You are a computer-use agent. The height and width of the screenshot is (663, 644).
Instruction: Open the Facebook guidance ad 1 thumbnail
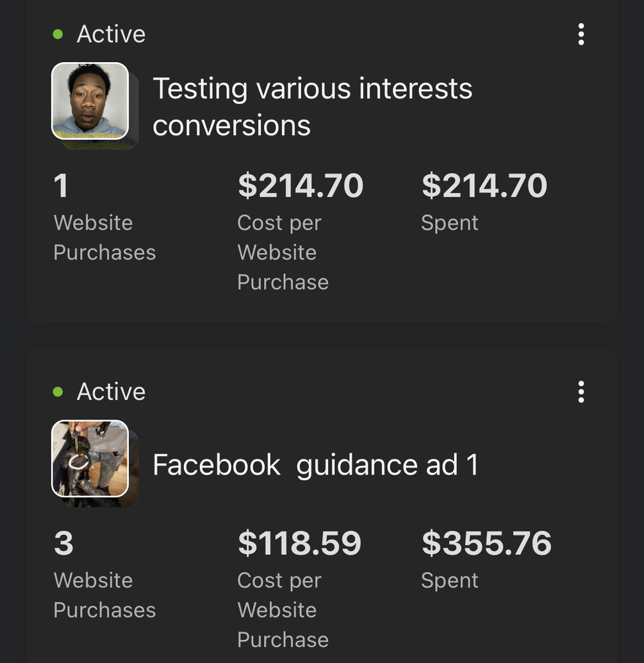(90, 459)
